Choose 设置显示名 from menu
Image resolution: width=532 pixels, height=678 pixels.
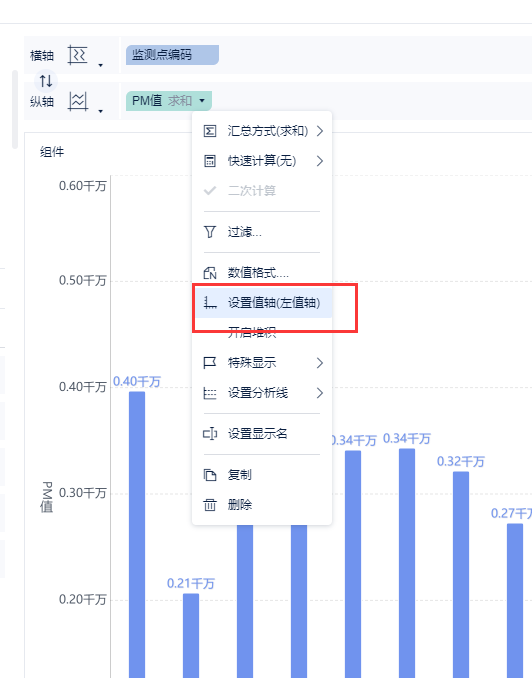(262, 434)
